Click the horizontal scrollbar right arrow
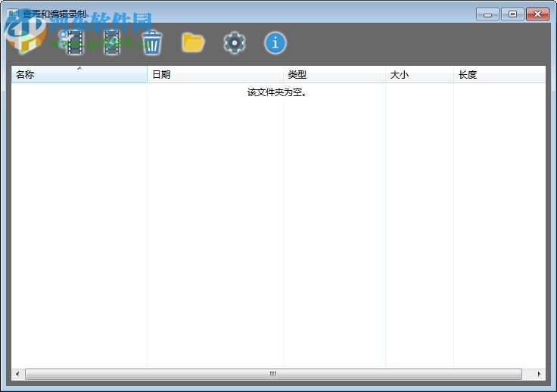 click(x=540, y=374)
